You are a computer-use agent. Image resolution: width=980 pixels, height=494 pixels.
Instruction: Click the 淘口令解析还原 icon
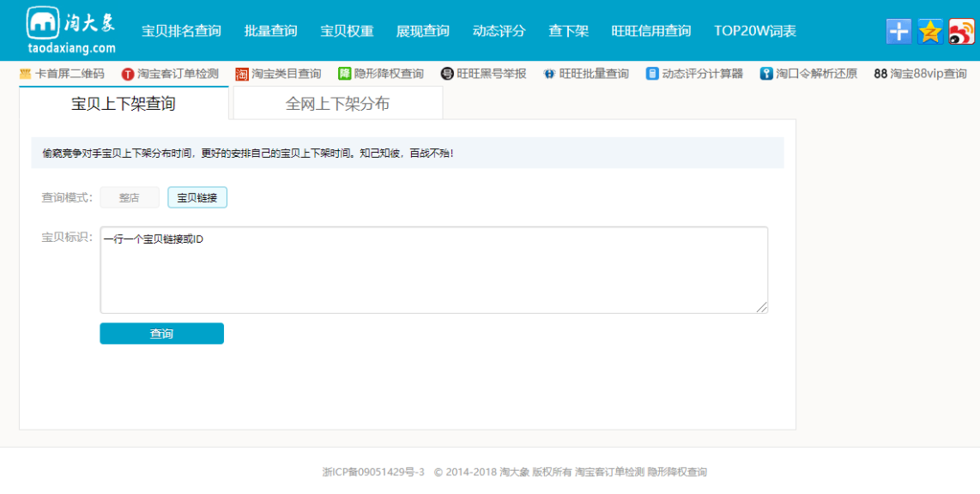point(765,73)
